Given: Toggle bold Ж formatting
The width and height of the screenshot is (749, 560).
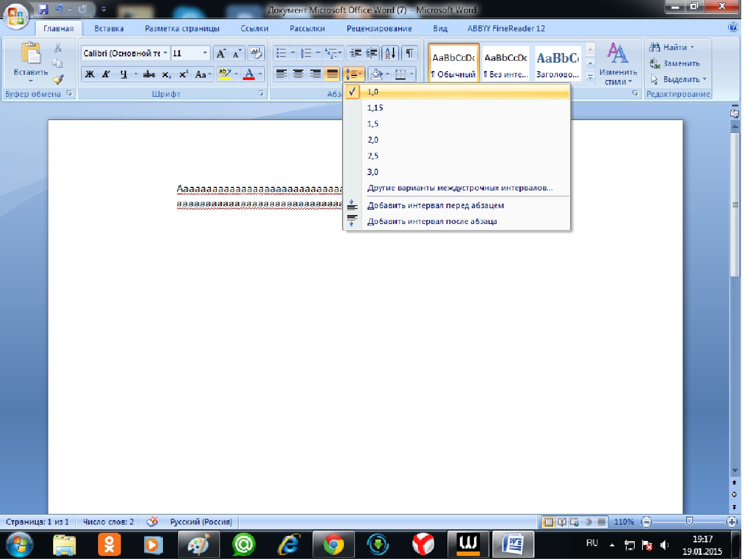Looking at the screenshot, I should click(90, 74).
